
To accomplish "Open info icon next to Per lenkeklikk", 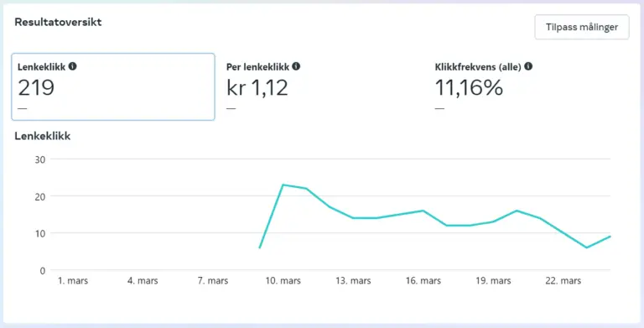I will click(x=296, y=66).
